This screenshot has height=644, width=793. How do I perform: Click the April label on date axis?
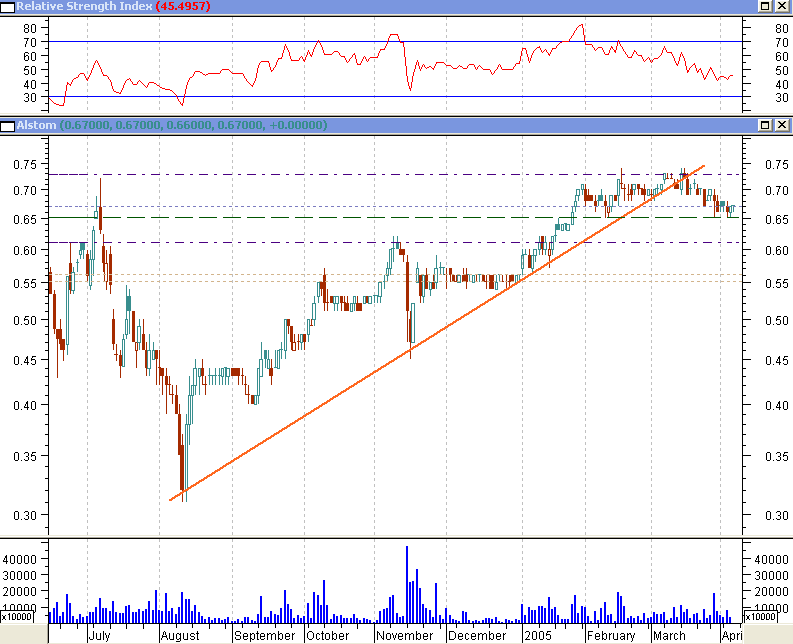pos(732,635)
